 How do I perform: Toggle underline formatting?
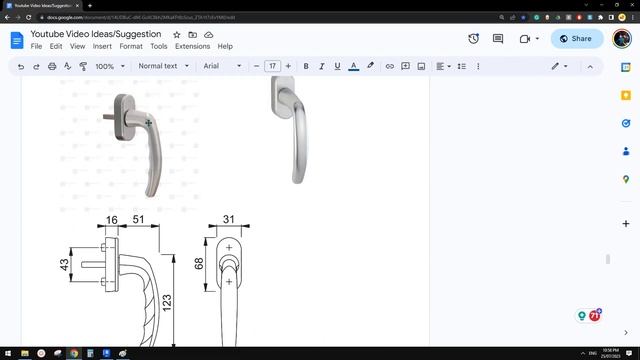click(337, 66)
